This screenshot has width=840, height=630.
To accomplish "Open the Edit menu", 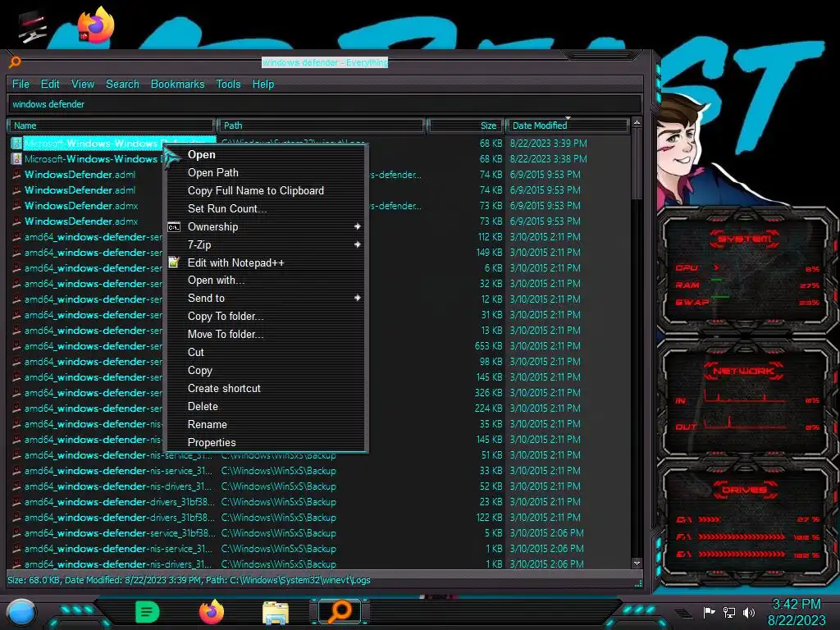I will point(50,84).
